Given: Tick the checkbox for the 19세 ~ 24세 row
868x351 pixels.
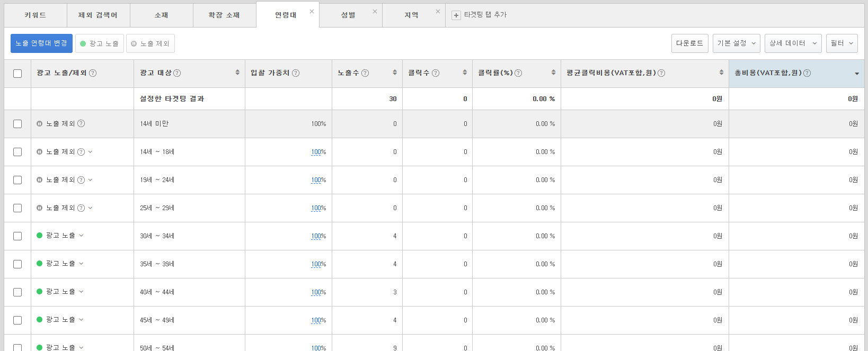Looking at the screenshot, I should pyautogui.click(x=17, y=180).
